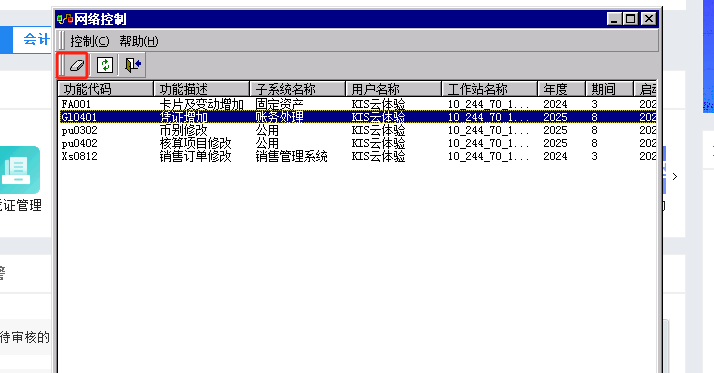Select the pu0402 核算项目修改 row
714x373 pixels.
coord(358,143)
